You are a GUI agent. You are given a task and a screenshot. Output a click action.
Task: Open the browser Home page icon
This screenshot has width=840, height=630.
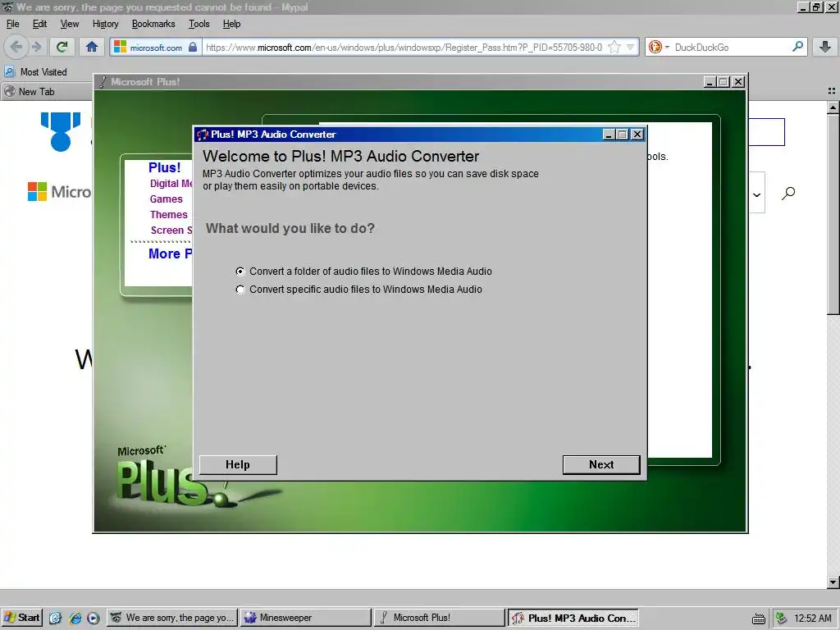point(92,47)
